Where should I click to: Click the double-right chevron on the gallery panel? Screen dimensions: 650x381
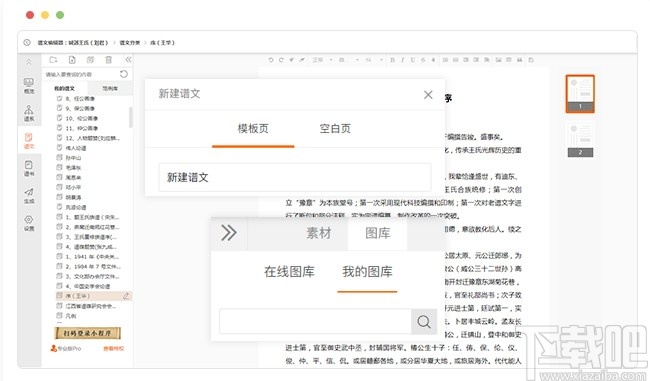229,233
